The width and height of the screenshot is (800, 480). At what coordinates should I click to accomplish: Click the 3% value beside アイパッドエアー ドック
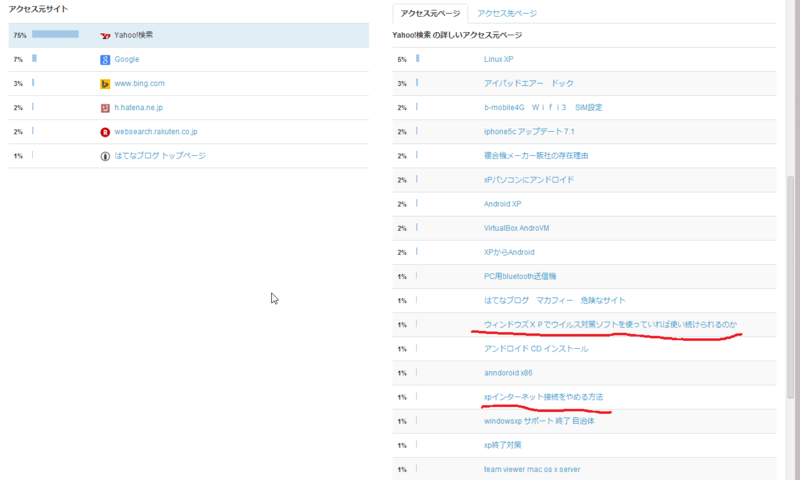[402, 84]
